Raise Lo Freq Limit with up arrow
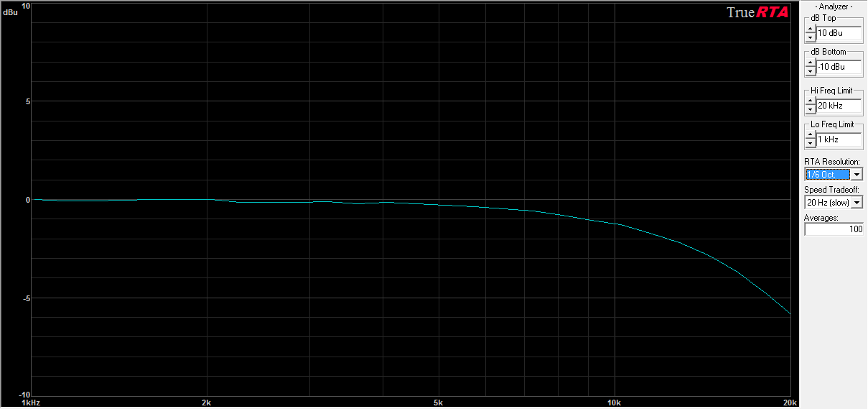The width and height of the screenshot is (868, 409). point(811,136)
